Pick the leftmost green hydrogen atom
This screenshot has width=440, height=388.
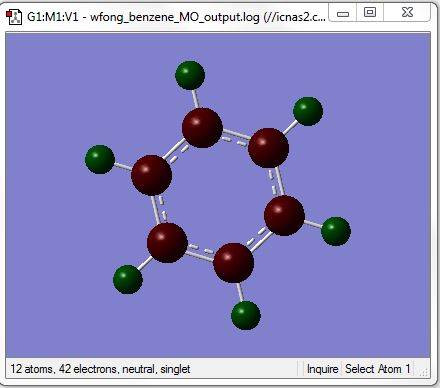click(100, 159)
